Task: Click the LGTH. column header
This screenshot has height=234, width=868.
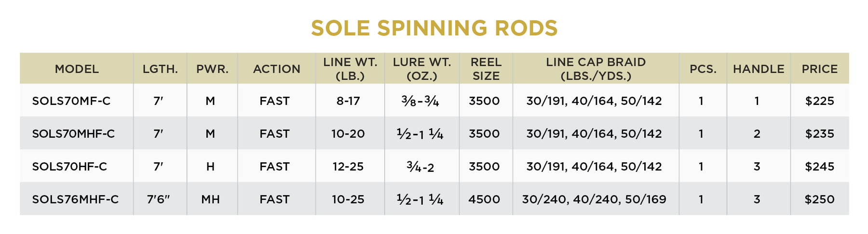Action: tap(160, 69)
